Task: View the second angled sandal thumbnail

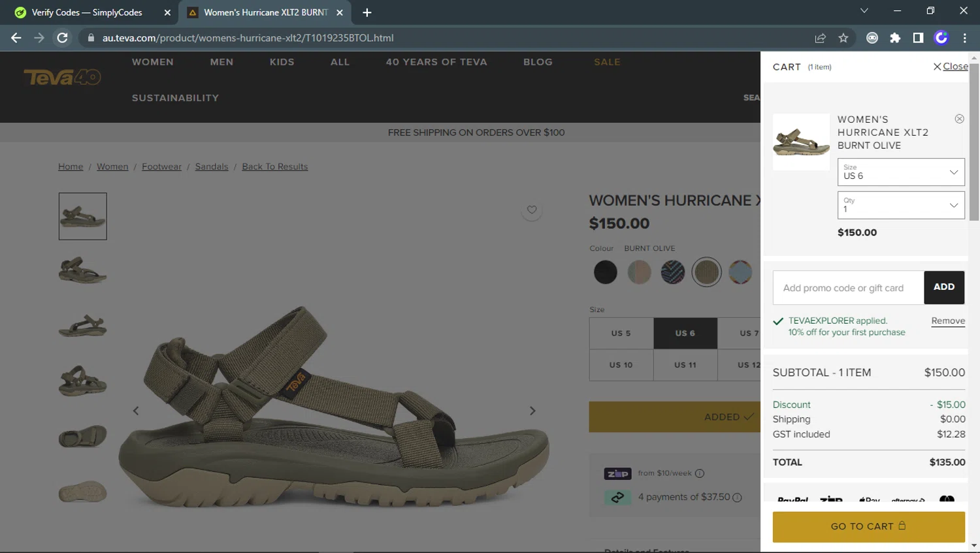Action: (83, 270)
